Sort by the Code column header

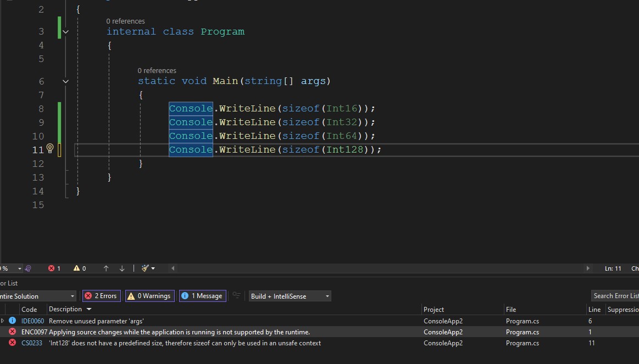pyautogui.click(x=29, y=310)
